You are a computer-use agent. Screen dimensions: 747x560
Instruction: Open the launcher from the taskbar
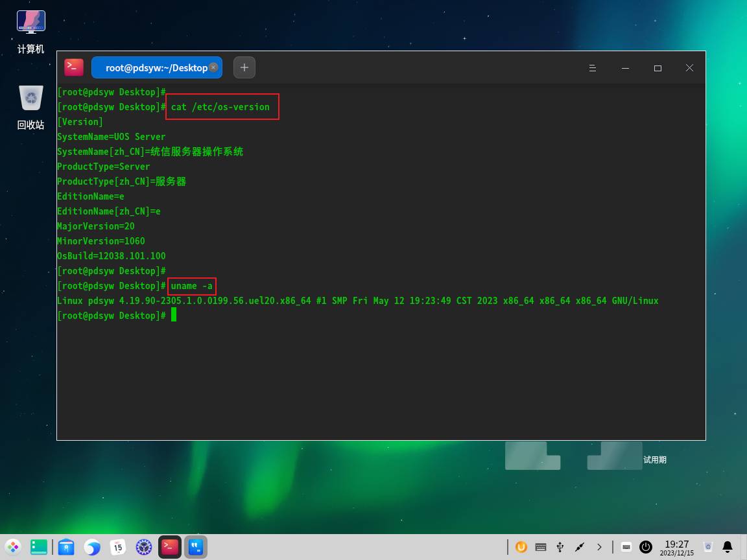click(x=13, y=547)
